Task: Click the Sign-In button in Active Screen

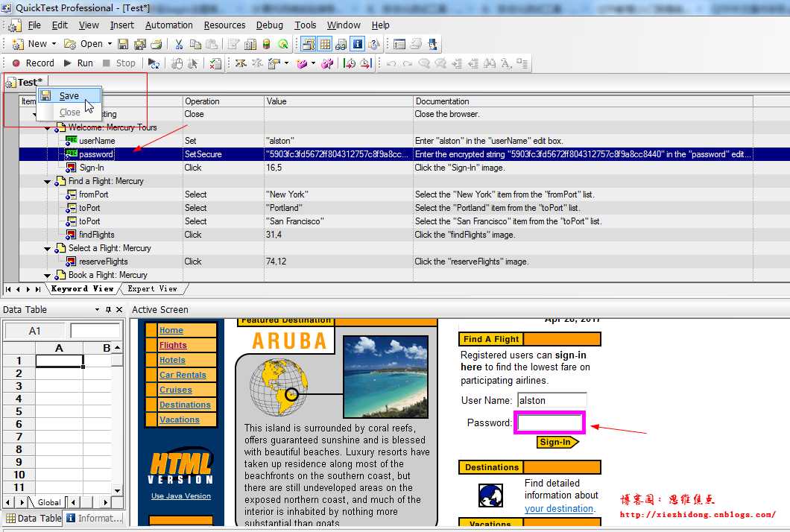Action: click(557, 443)
